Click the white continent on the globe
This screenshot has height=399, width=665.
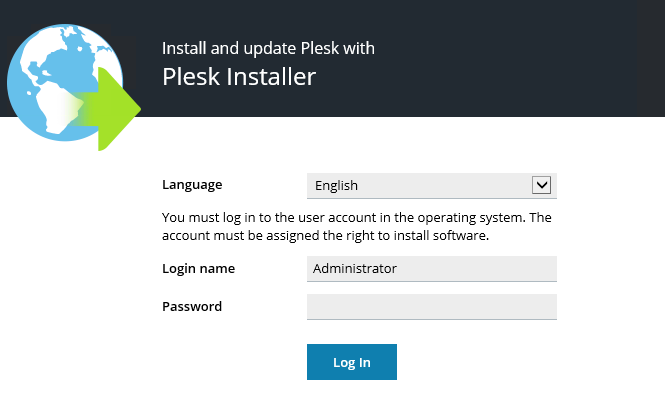53,105
